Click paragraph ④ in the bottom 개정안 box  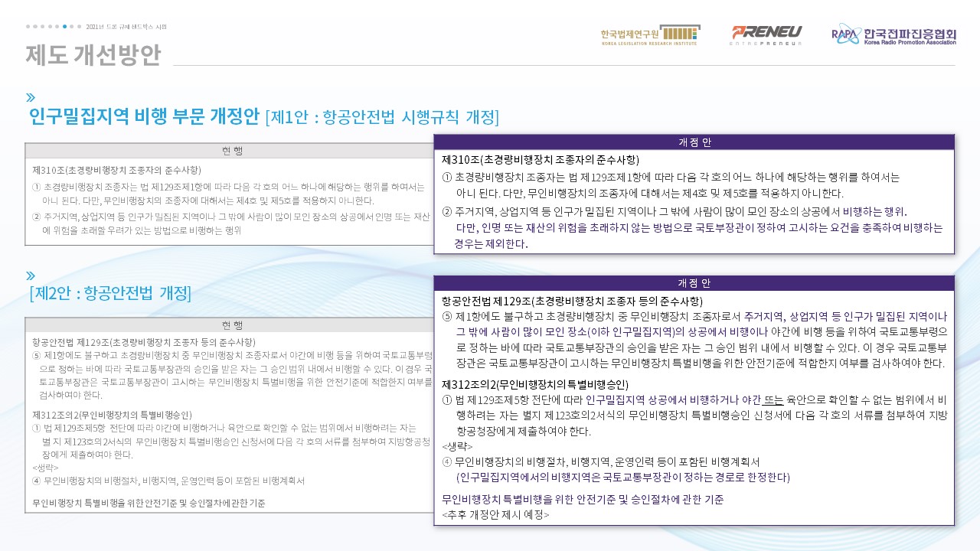(x=601, y=461)
